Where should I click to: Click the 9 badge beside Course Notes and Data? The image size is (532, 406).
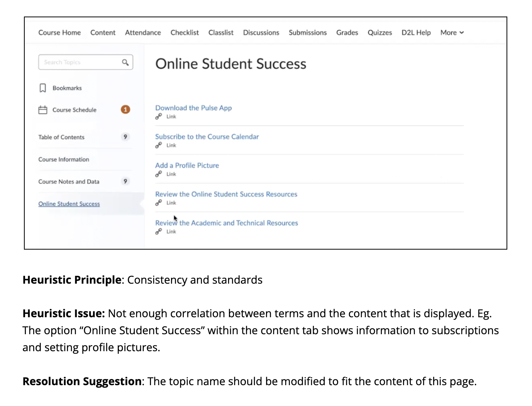125,181
